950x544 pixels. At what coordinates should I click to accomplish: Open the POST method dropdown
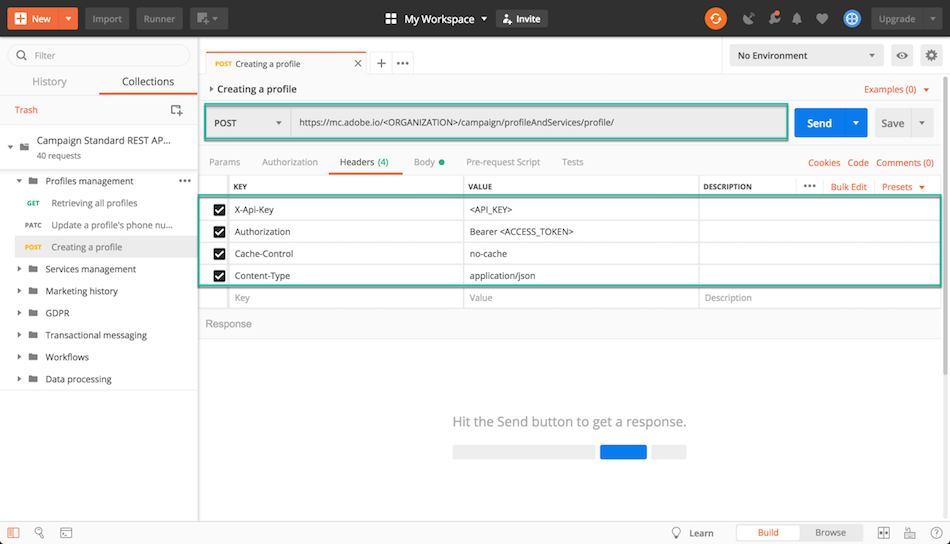(249, 123)
